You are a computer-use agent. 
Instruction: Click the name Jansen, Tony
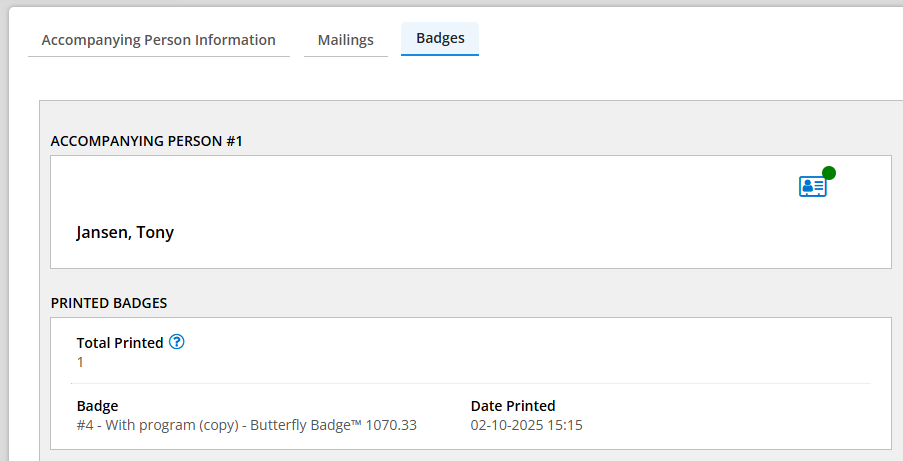point(125,233)
